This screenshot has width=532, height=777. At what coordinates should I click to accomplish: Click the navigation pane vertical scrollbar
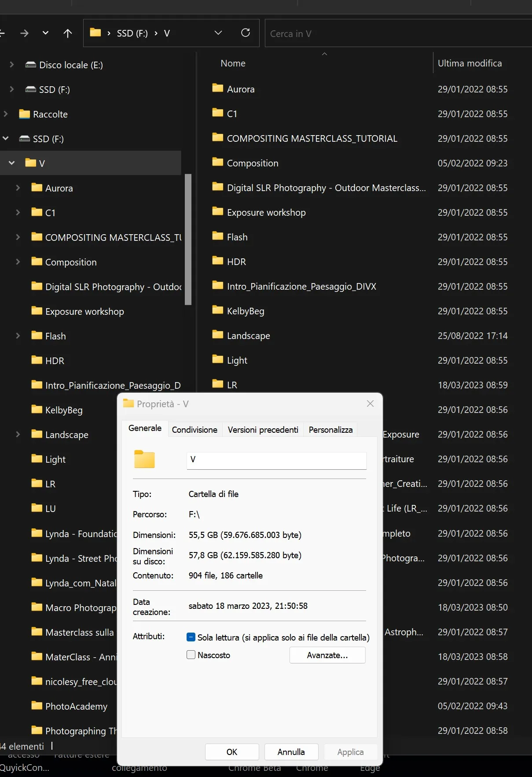coord(188,239)
